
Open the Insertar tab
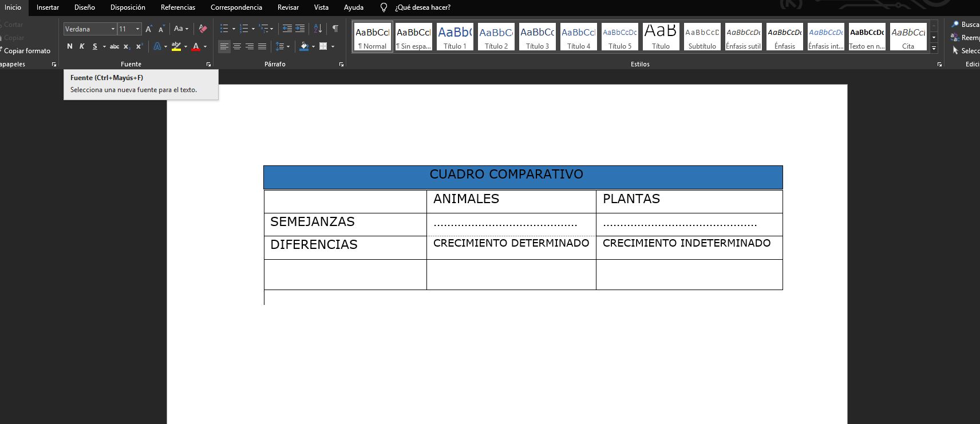(48, 7)
